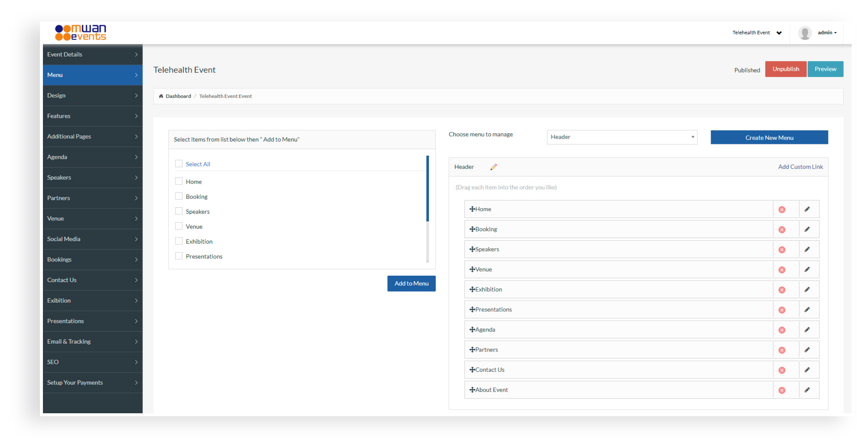Remove the About Event menu item

(782, 390)
